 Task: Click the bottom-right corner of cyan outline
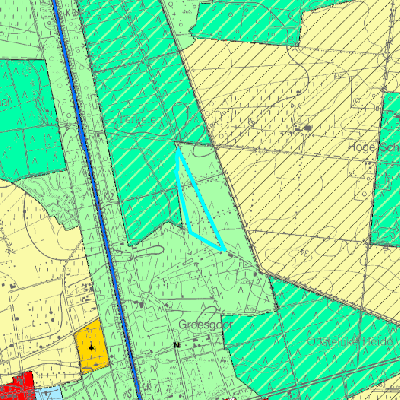pyautogui.click(x=224, y=249)
